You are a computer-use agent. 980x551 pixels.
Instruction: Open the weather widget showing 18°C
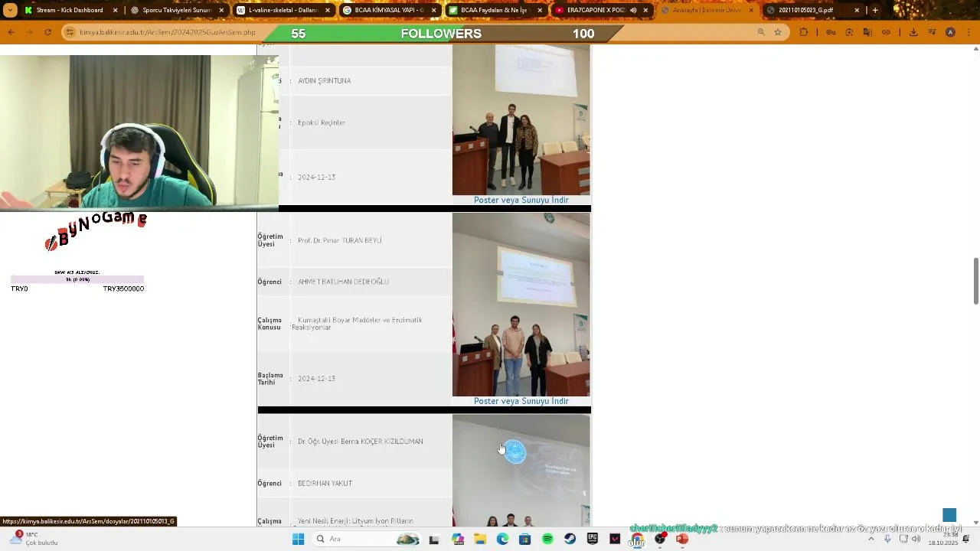[37, 539]
